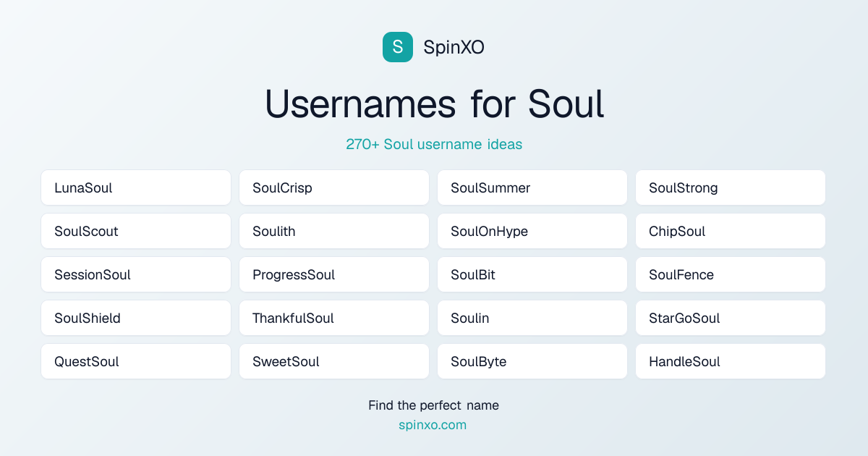Choose the SweetSoul username card
The width and height of the screenshot is (868, 456).
(x=334, y=361)
